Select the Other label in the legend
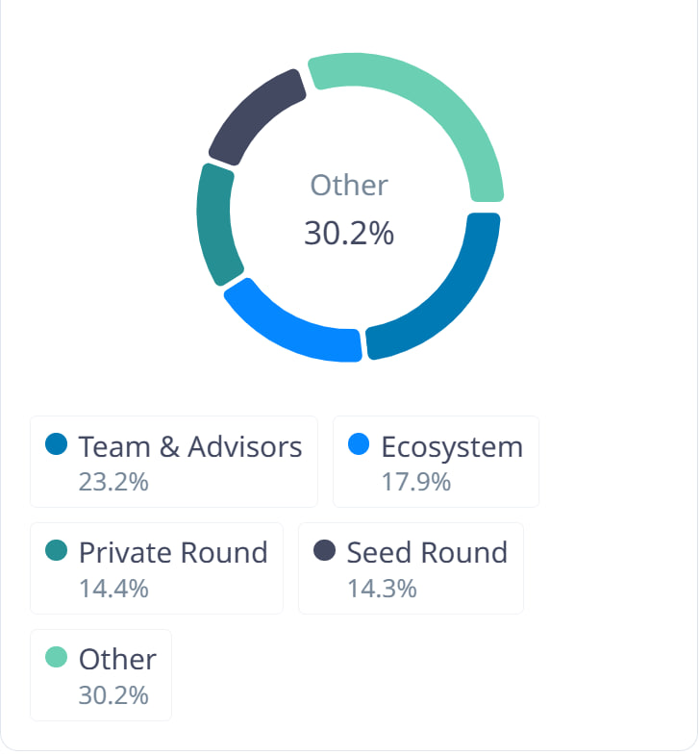Image resolution: width=700 pixels, height=755 pixels. tap(117, 660)
